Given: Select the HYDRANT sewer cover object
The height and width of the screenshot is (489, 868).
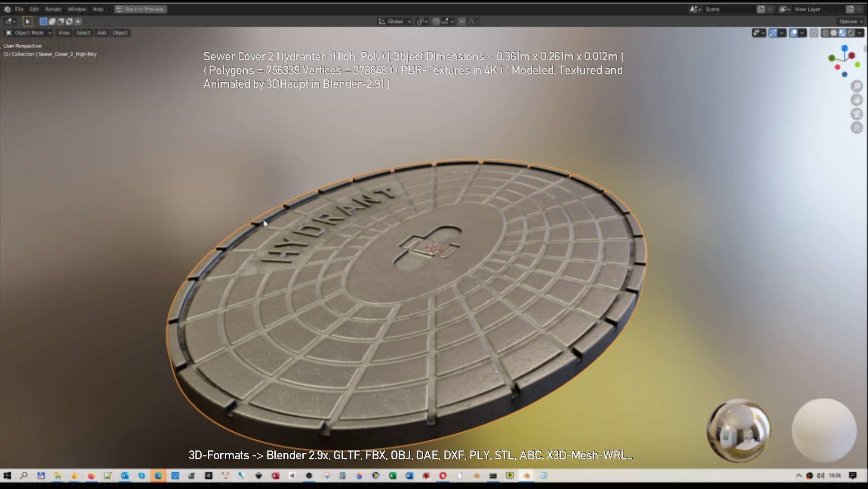Looking at the screenshot, I should 406,306.
